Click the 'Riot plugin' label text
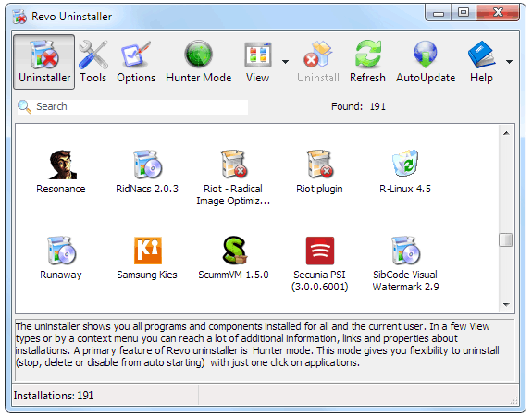Image resolution: width=532 pixels, height=416 pixels. coord(319,189)
